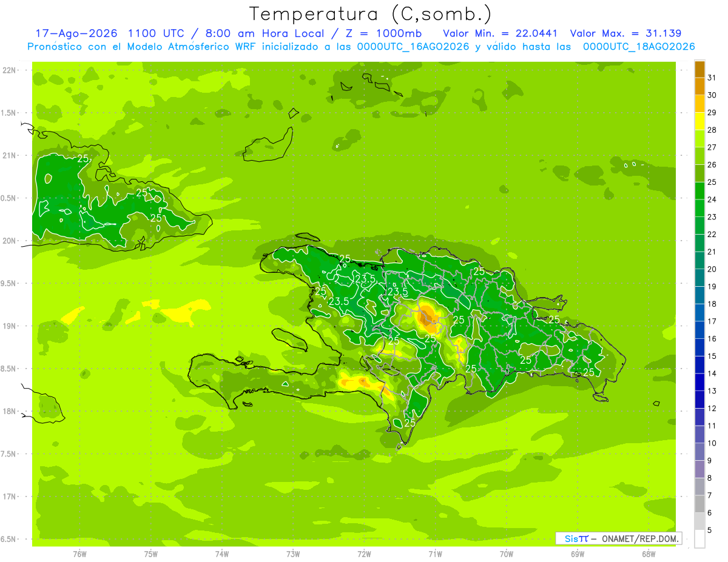Click the "75W" longitude label
Screen dimensions: 728x562
pyautogui.click(x=151, y=554)
